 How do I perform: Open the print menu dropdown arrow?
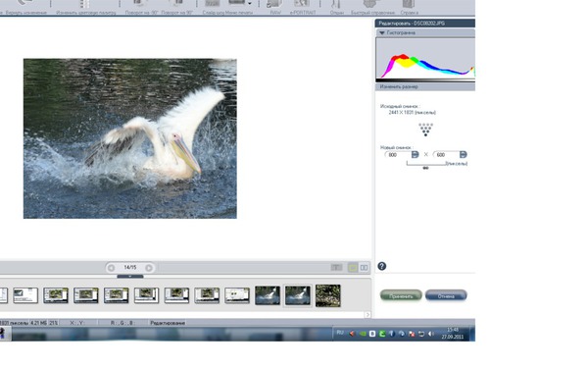coord(250,4)
